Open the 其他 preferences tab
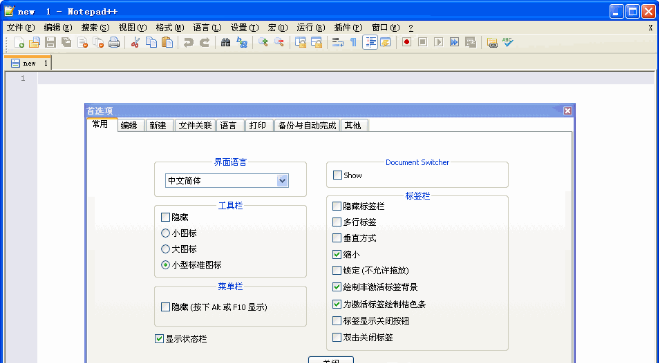The height and width of the screenshot is (363, 659). [354, 126]
